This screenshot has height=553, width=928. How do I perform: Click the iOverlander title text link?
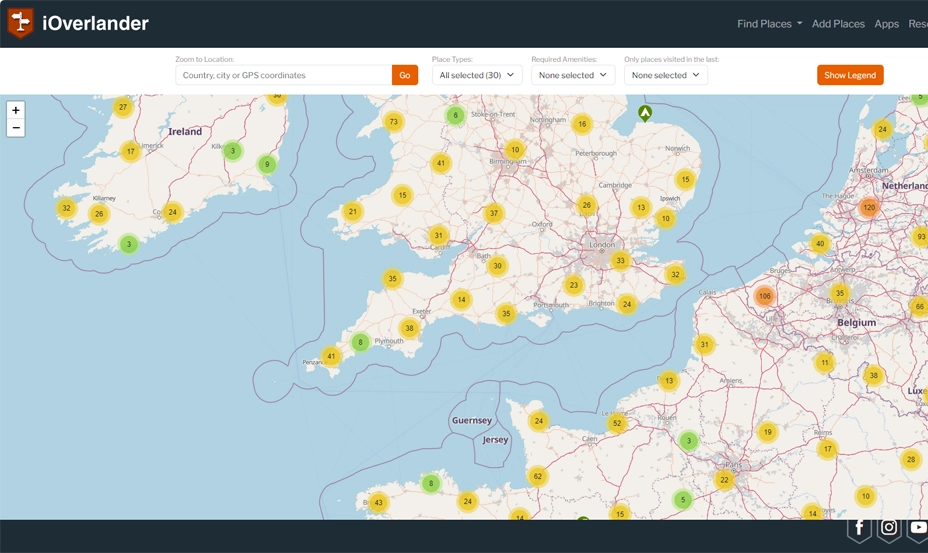point(95,23)
